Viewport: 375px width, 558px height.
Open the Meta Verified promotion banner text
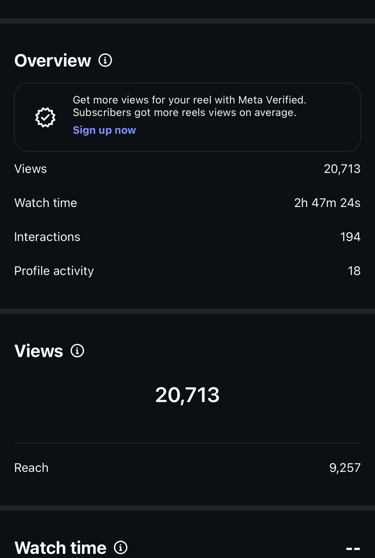click(x=189, y=106)
